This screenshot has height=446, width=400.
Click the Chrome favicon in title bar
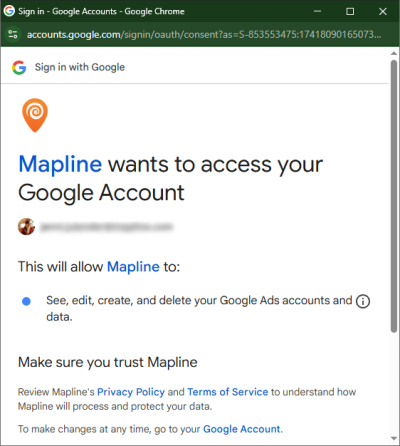9,11
